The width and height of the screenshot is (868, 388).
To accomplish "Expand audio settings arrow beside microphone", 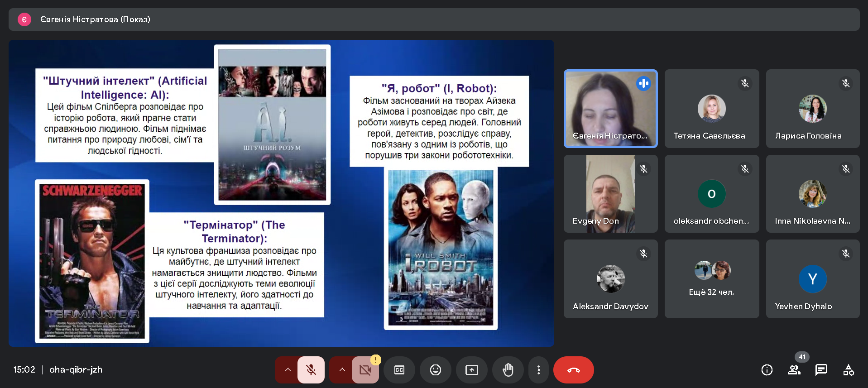I will [x=288, y=370].
